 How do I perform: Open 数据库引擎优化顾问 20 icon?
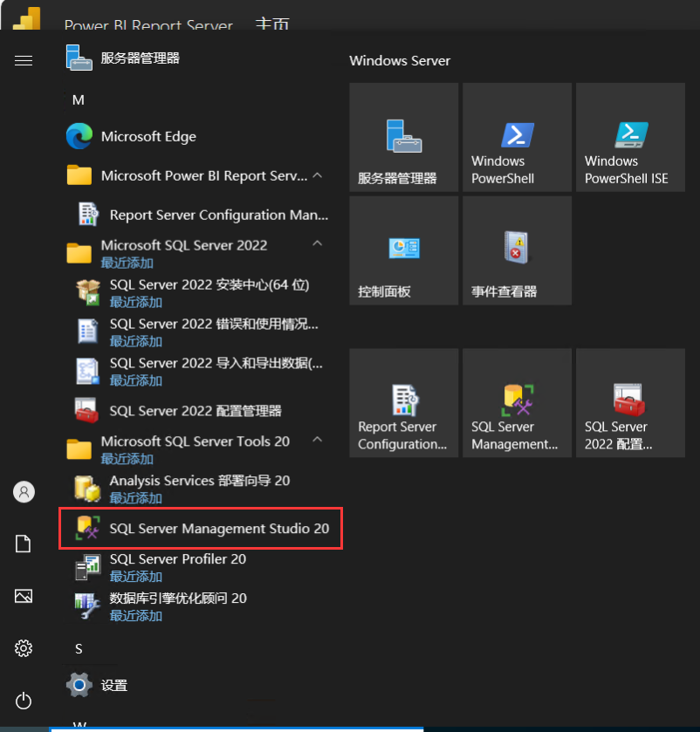tap(88, 606)
